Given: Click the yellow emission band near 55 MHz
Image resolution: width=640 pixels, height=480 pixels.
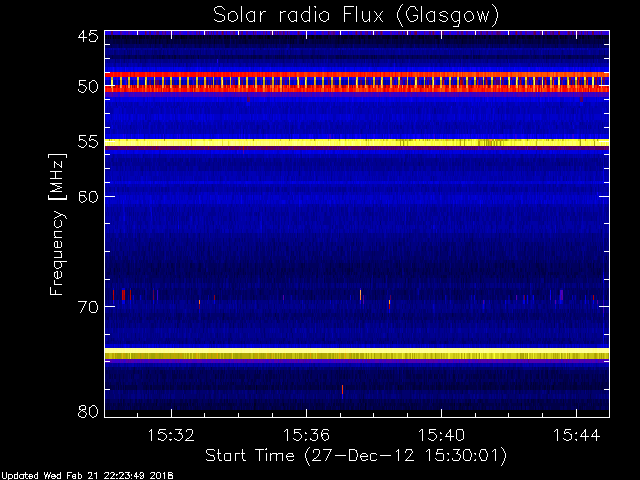Looking at the screenshot, I should (x=357, y=142).
